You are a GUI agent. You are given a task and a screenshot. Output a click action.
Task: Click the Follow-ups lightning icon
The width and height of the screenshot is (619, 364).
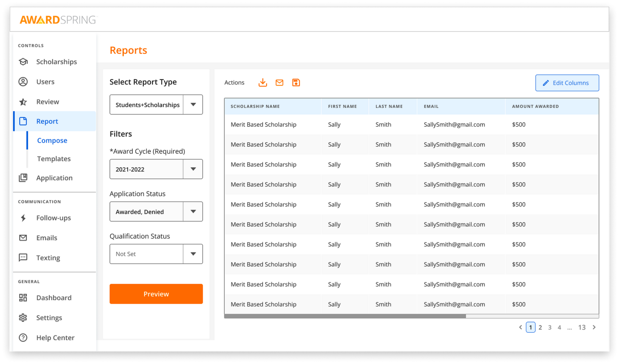click(23, 218)
